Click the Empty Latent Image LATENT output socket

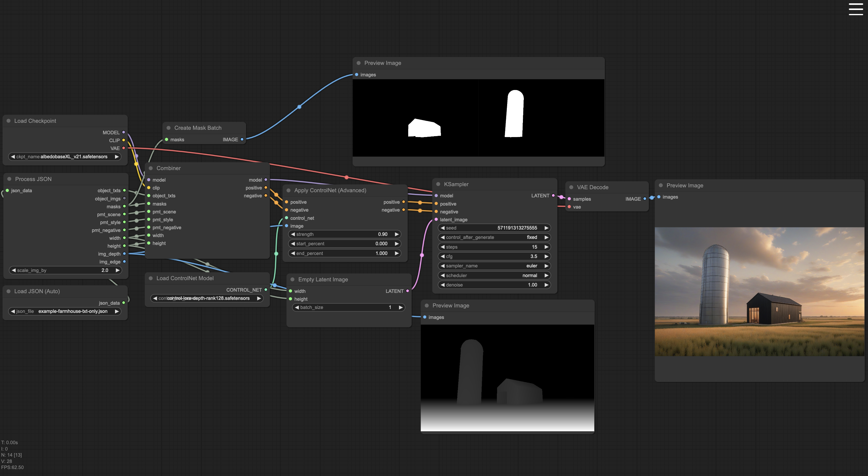click(408, 291)
